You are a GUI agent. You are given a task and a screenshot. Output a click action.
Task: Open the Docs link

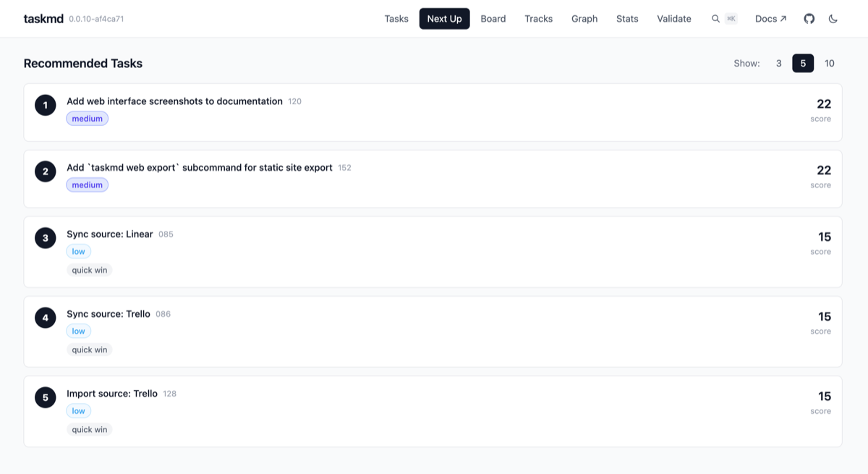pos(765,18)
